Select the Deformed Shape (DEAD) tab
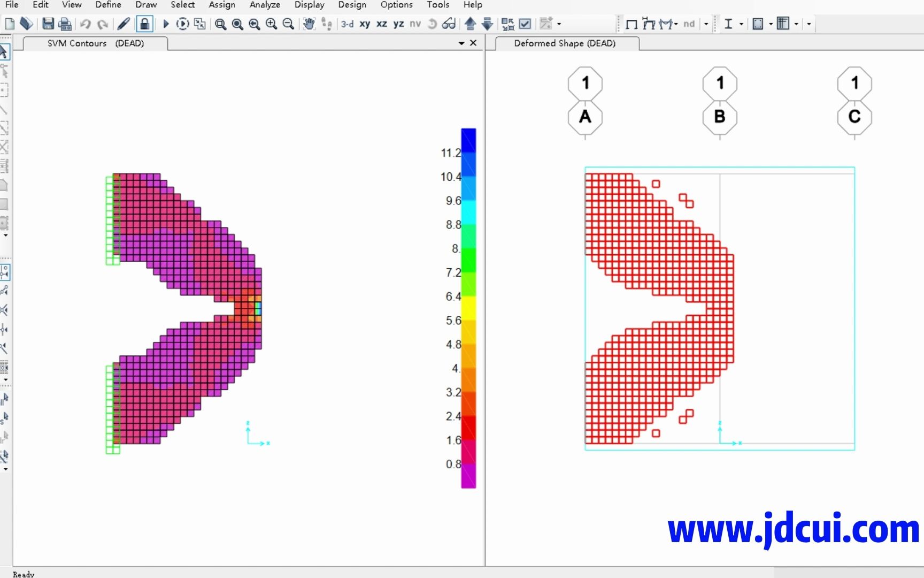 (x=567, y=43)
